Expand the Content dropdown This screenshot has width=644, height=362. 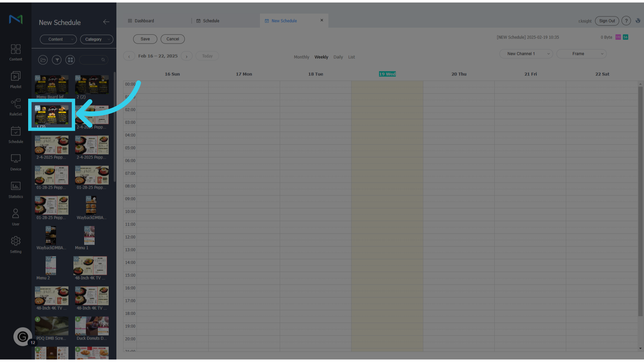[x=58, y=39]
